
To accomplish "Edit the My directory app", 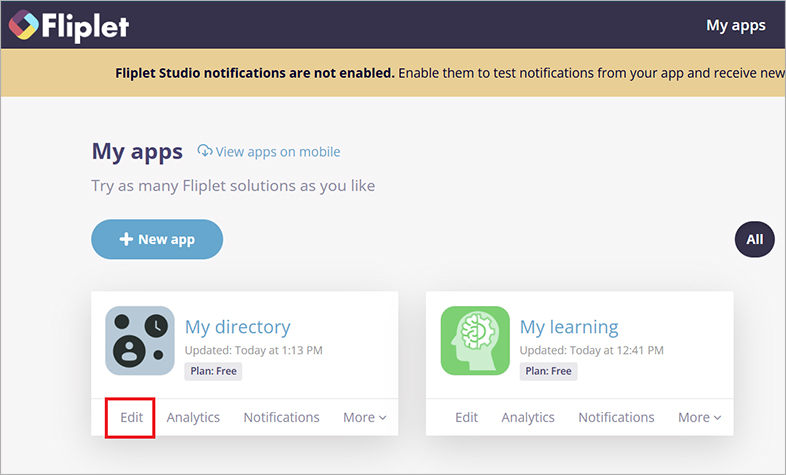I will (131, 417).
